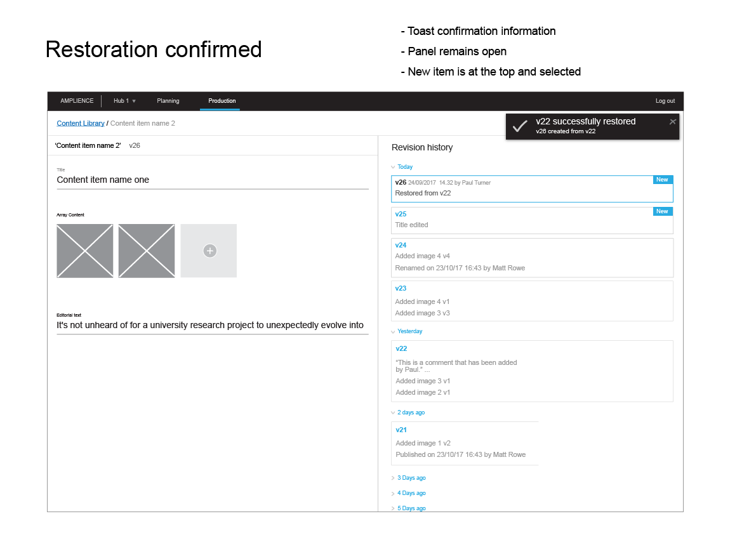Click 'Added image 2 v1' entry
Image resolution: width=756 pixels, height=535 pixels.
423,392
